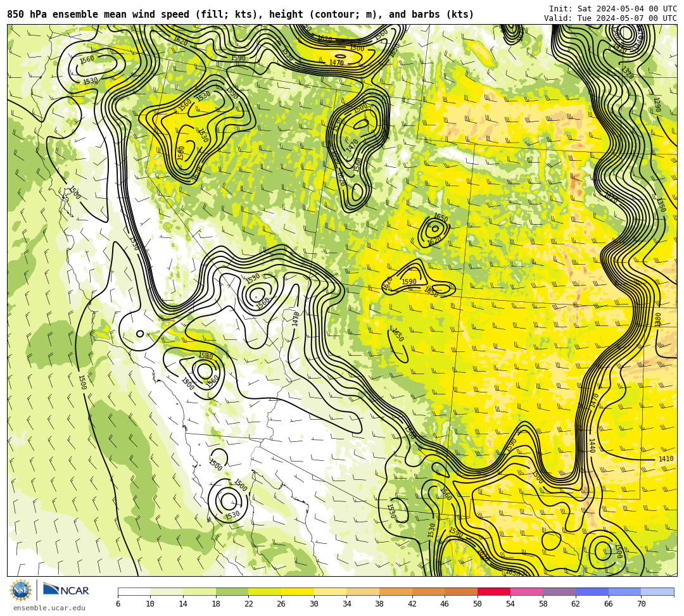The image size is (684, 616).
Task: Click the colorbar label 6
Action: [x=118, y=604]
